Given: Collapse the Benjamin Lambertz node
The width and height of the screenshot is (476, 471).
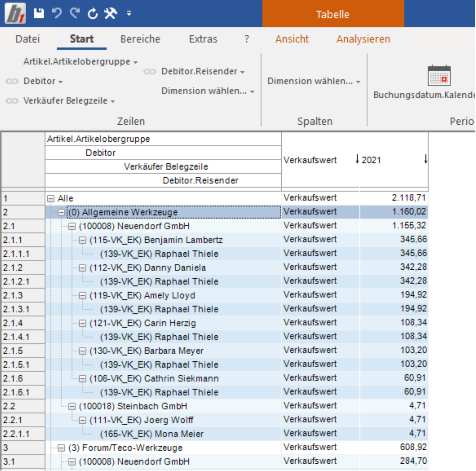Looking at the screenshot, I should click(x=82, y=240).
